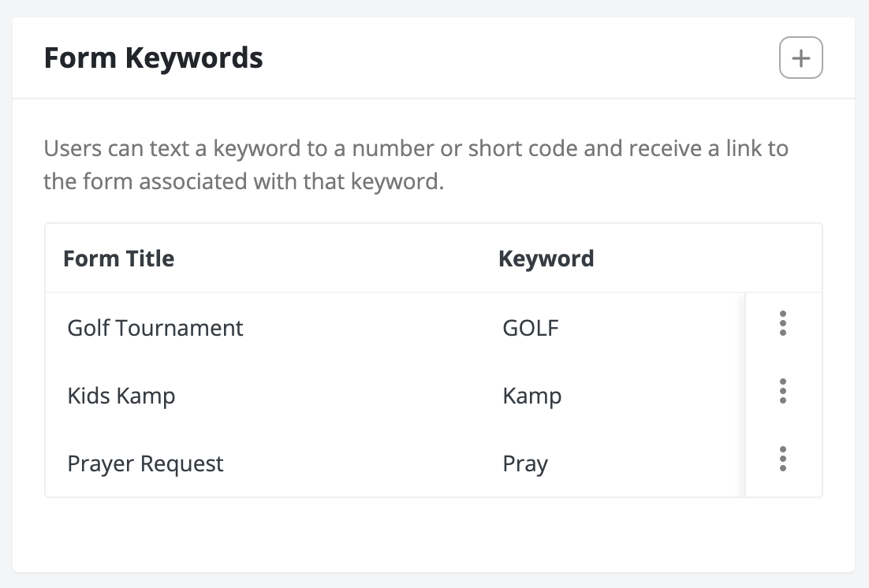Screen dimensions: 869x588
Task: Click the empty header cell above the row menus
Action: coord(782,259)
